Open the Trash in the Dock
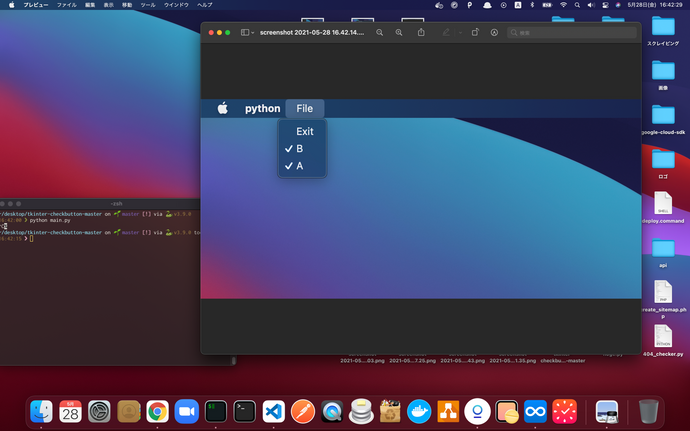This screenshot has height=431, width=690. coord(648,412)
